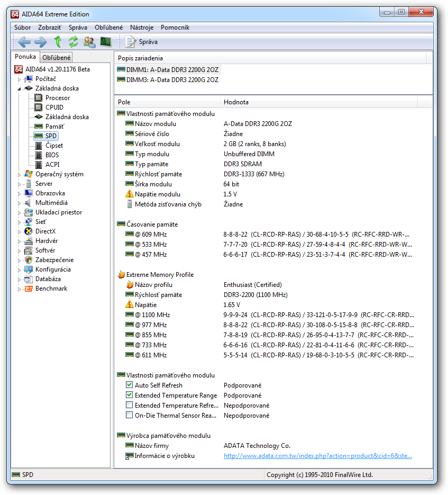Open the ADATA product information link
The height and width of the screenshot is (495, 448).
318,455
